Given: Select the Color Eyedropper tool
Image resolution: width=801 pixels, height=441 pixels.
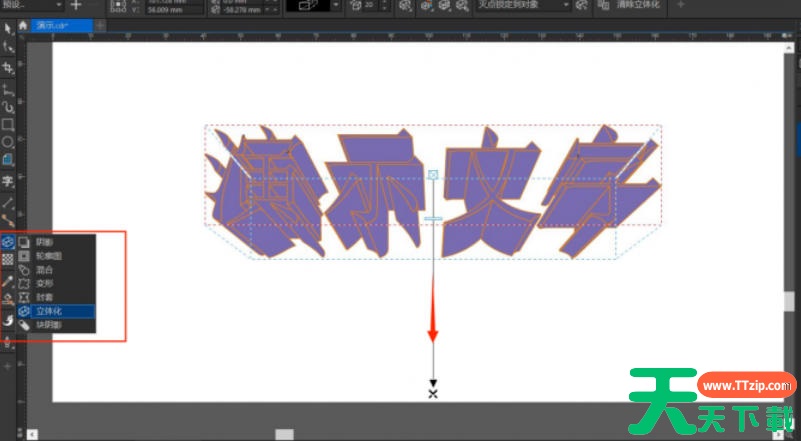Looking at the screenshot, I should pyautogui.click(x=8, y=281).
